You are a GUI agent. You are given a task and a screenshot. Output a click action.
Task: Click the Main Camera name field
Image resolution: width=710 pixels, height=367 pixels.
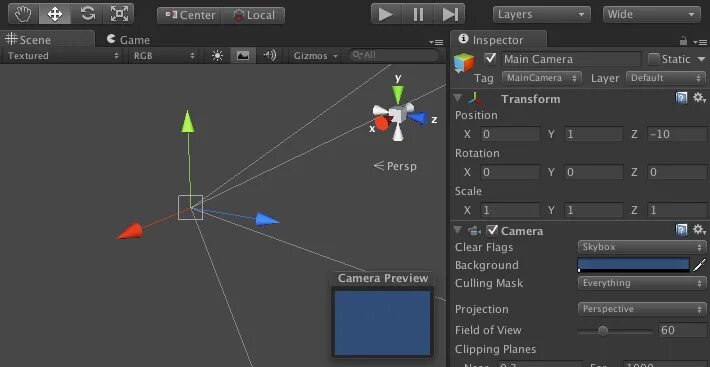pos(571,59)
